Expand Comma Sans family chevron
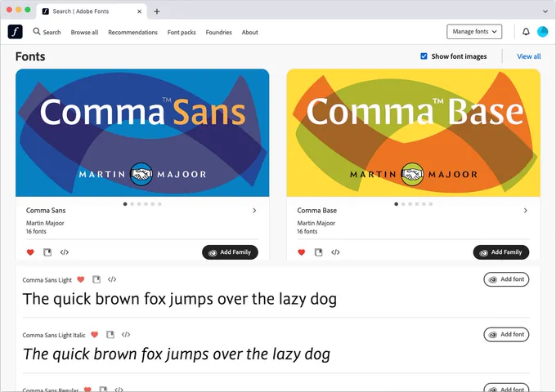This screenshot has height=392, width=556. (254, 211)
